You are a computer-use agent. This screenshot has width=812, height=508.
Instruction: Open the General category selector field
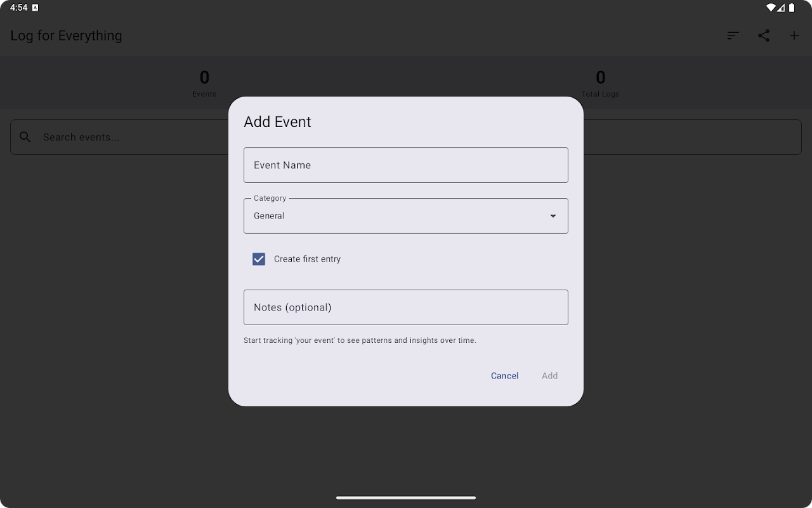(x=393, y=216)
